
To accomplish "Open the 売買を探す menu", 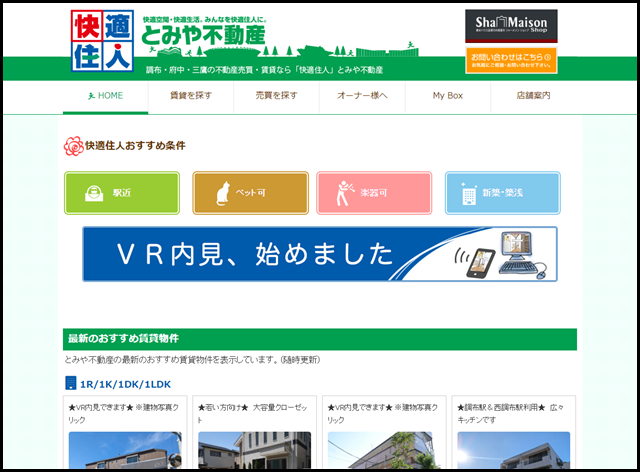I will pos(277,96).
